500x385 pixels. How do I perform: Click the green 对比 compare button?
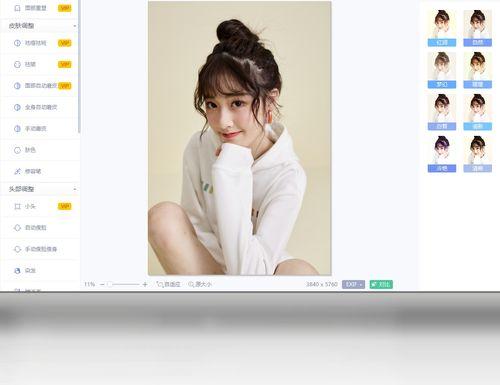(x=381, y=284)
